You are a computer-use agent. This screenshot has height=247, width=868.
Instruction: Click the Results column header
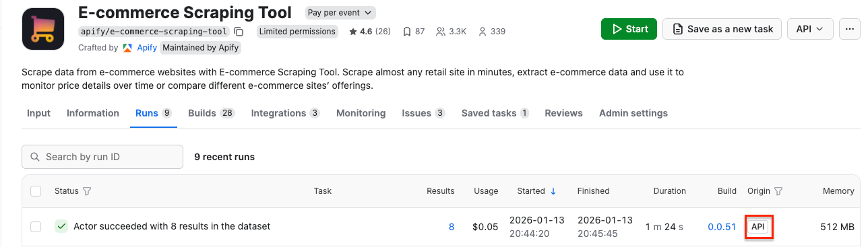(441, 191)
